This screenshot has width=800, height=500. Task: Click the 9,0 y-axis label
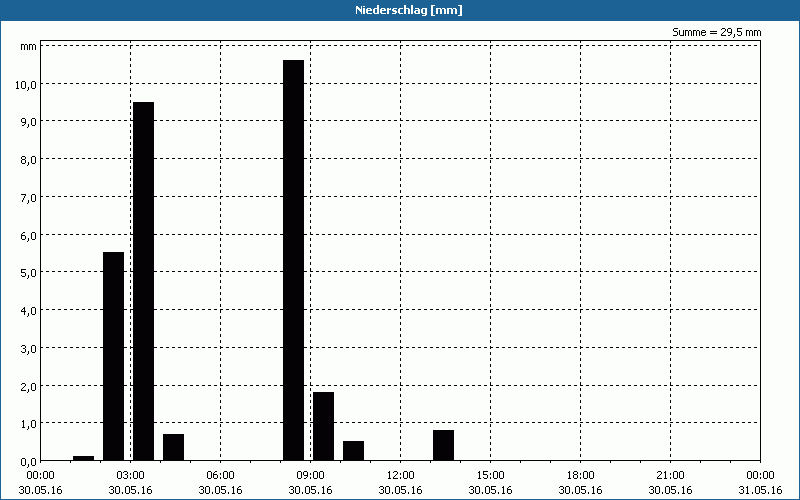tap(28, 122)
